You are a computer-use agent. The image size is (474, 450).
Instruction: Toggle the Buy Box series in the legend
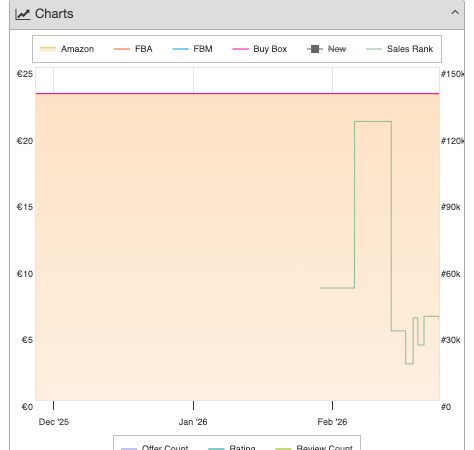pyautogui.click(x=260, y=49)
